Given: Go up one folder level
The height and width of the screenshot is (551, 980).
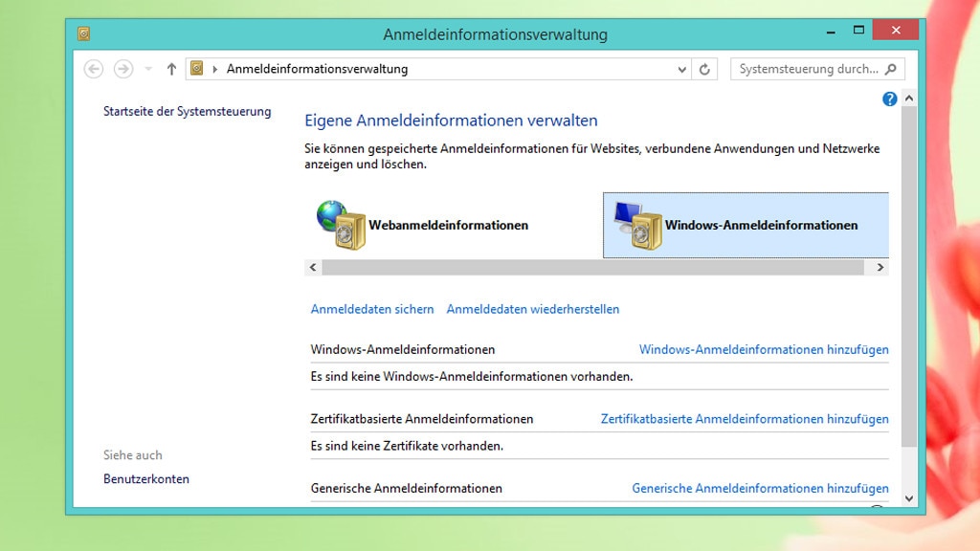Looking at the screenshot, I should click(x=171, y=69).
